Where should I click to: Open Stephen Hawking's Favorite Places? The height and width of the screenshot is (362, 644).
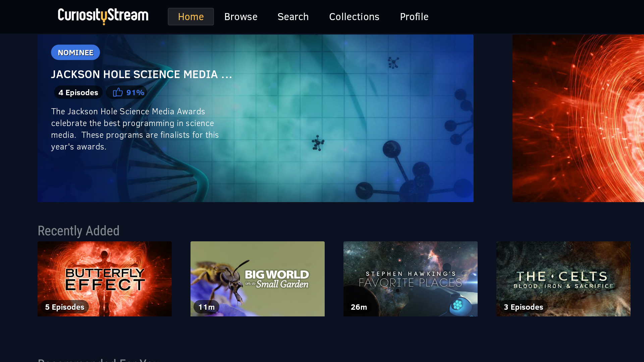tap(410, 279)
